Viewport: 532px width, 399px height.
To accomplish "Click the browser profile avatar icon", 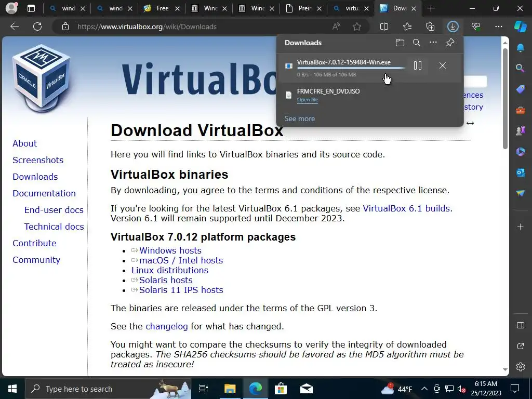I will point(11,8).
